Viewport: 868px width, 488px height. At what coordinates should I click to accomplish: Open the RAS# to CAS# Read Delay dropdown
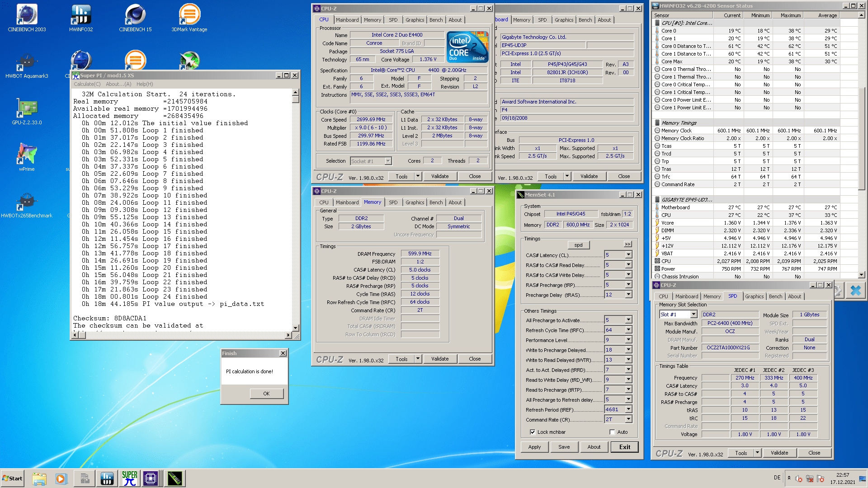pyautogui.click(x=628, y=265)
